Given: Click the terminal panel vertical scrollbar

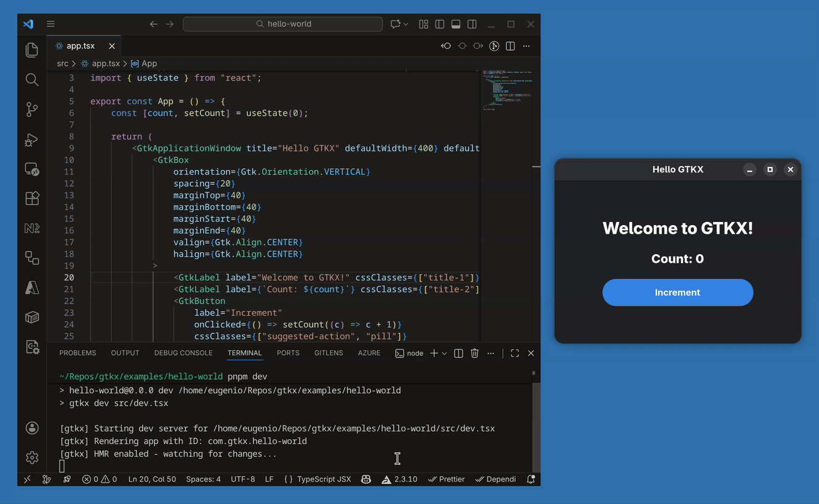Looking at the screenshot, I should pyautogui.click(x=536, y=427).
